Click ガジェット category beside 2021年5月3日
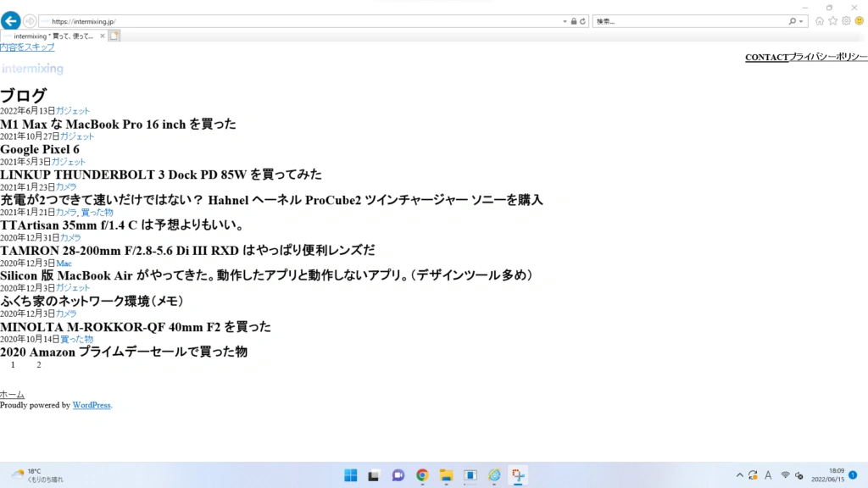This screenshot has width=868, height=488. pos(68,162)
